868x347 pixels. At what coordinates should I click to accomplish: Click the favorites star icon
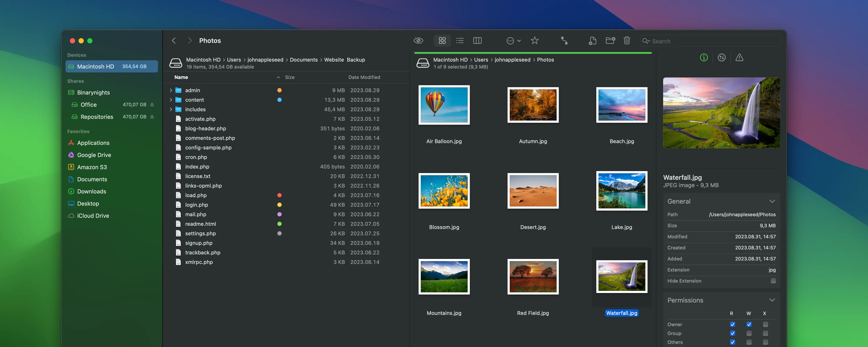pos(534,41)
